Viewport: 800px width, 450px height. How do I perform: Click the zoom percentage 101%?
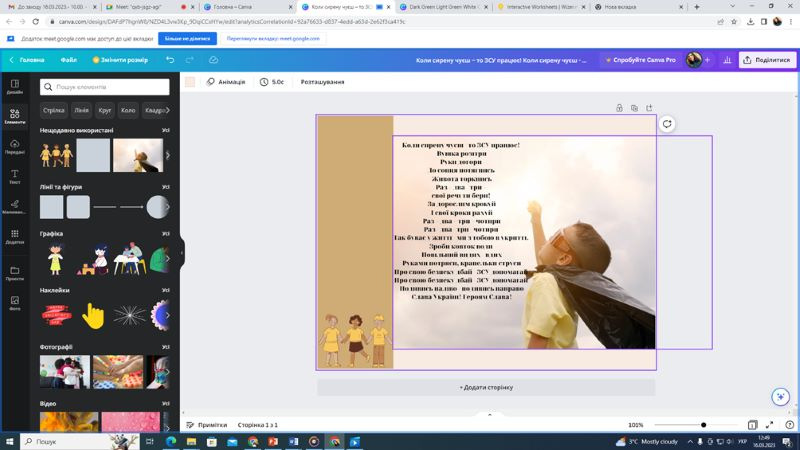(x=635, y=424)
